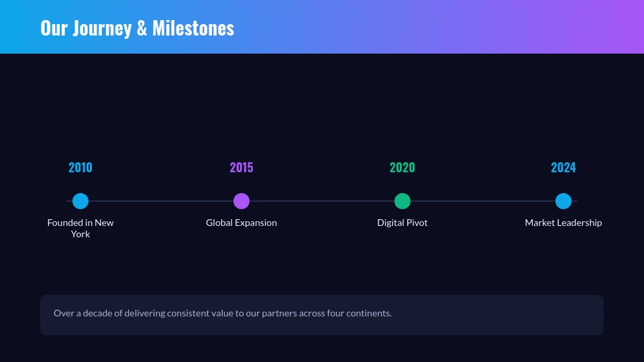Select the 2020 year label
This screenshot has height=362, width=644.
pyautogui.click(x=402, y=168)
